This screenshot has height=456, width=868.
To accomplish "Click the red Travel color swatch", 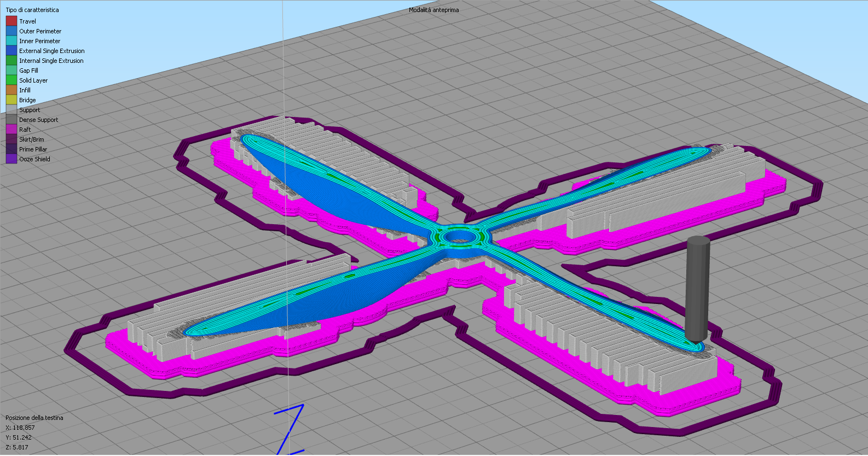I will 11,21.
